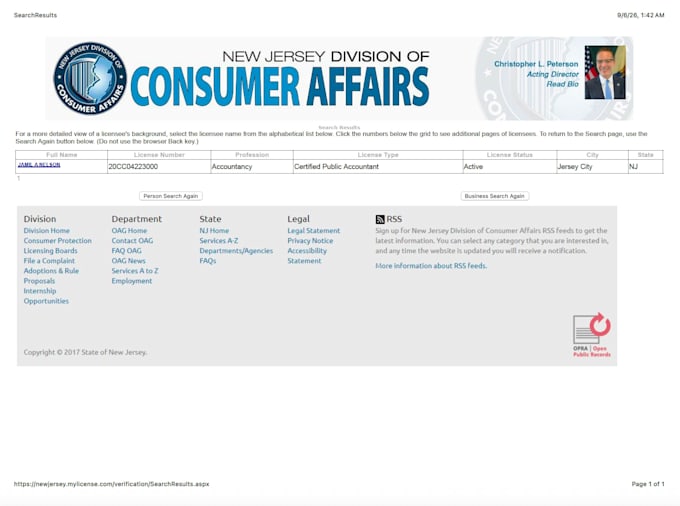Open the licensee name link in the results row
This screenshot has width=680, height=506.
tap(39, 165)
